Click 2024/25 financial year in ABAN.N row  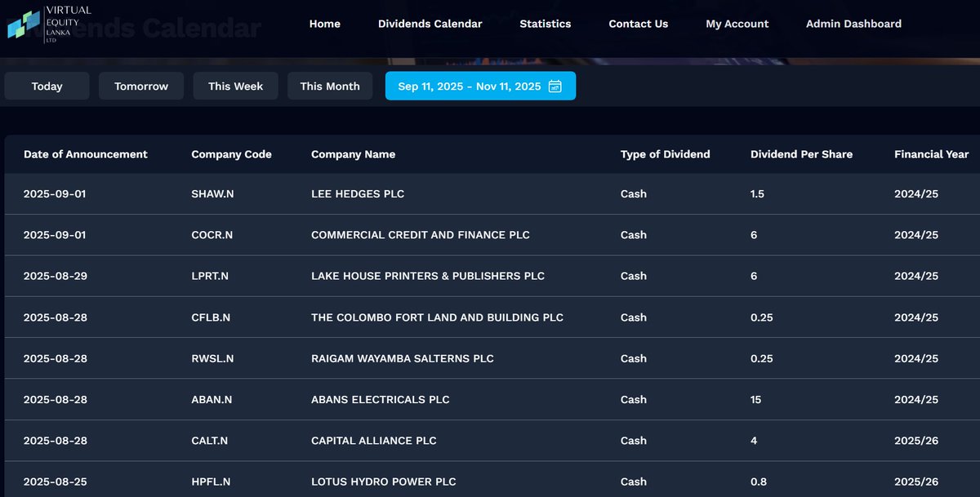coord(916,400)
